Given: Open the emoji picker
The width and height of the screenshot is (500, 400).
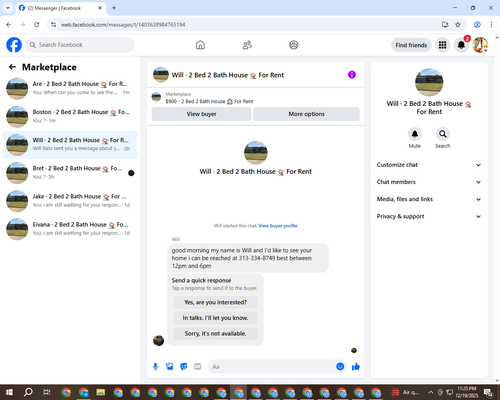Looking at the screenshot, I should click(x=340, y=367).
